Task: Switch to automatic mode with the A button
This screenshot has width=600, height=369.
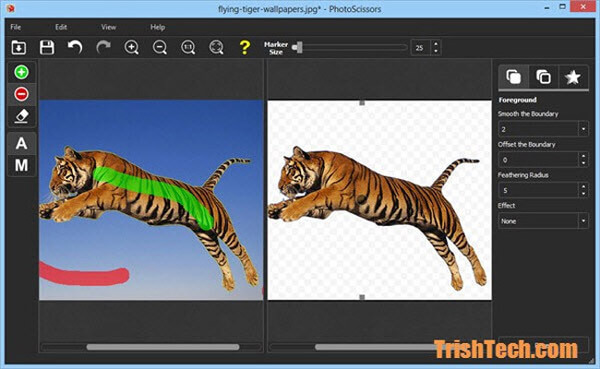Action: (x=22, y=144)
